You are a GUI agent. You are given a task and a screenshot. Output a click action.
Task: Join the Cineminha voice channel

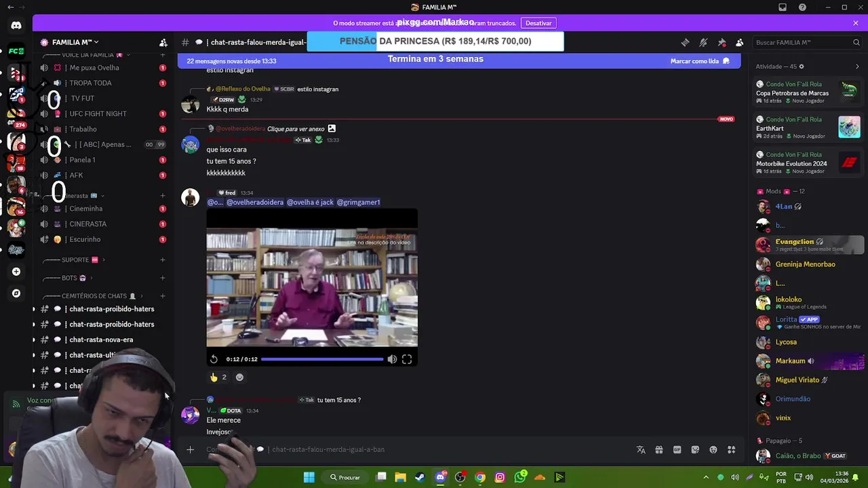[85, 209]
